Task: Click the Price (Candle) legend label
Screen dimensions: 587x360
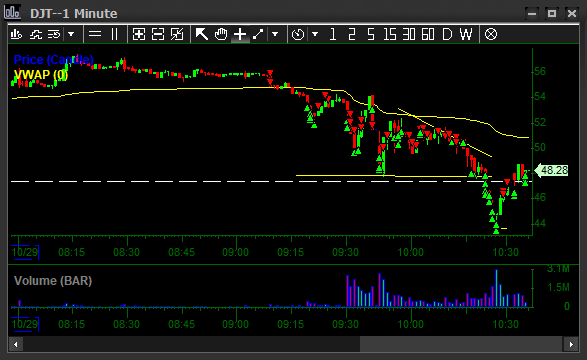Action: click(54, 60)
